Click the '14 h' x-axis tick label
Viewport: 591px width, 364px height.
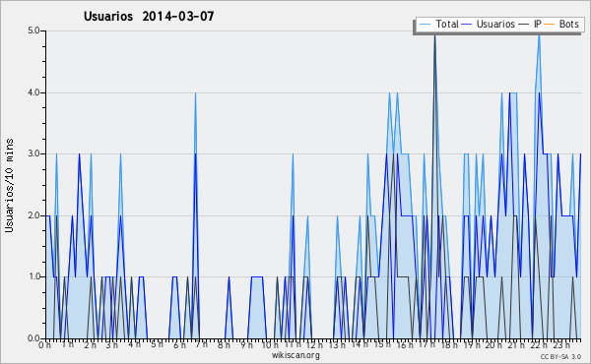[360, 344]
